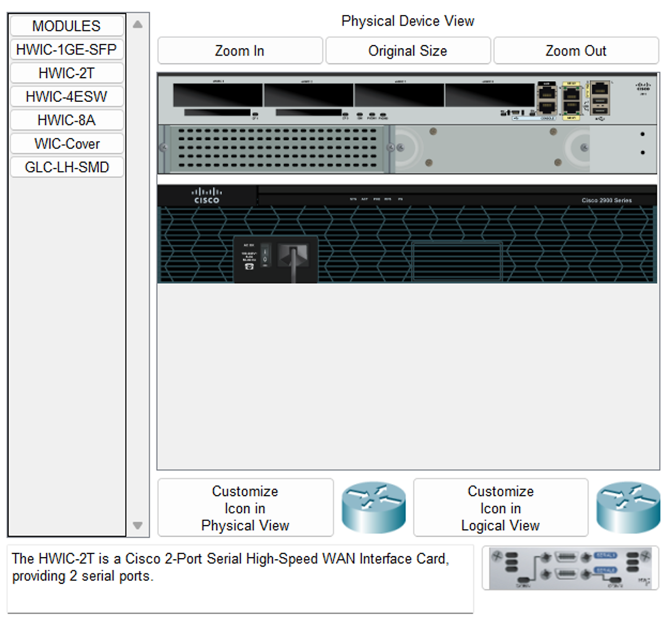Select the GLC-LH-SMD module
Image resolution: width=672 pixels, height=618 pixels.
67,167
